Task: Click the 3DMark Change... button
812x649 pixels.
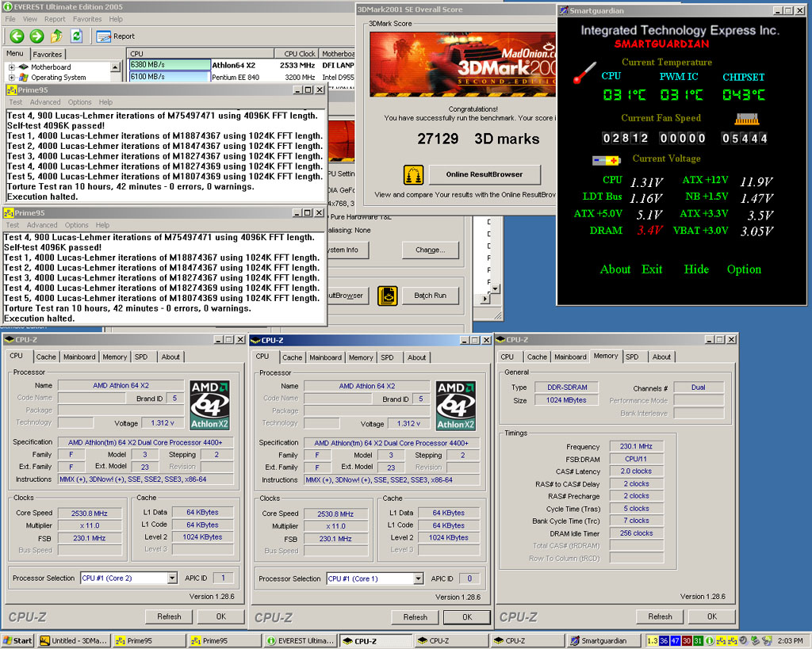Action: (x=431, y=250)
